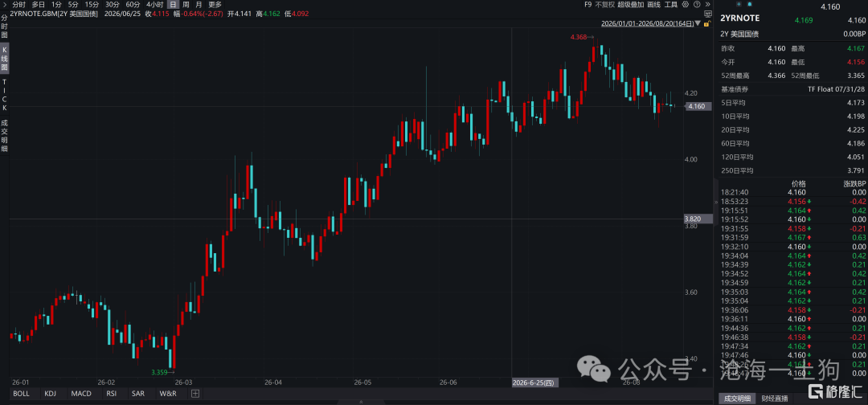Click the monitor display icon above date range

(x=707, y=14)
